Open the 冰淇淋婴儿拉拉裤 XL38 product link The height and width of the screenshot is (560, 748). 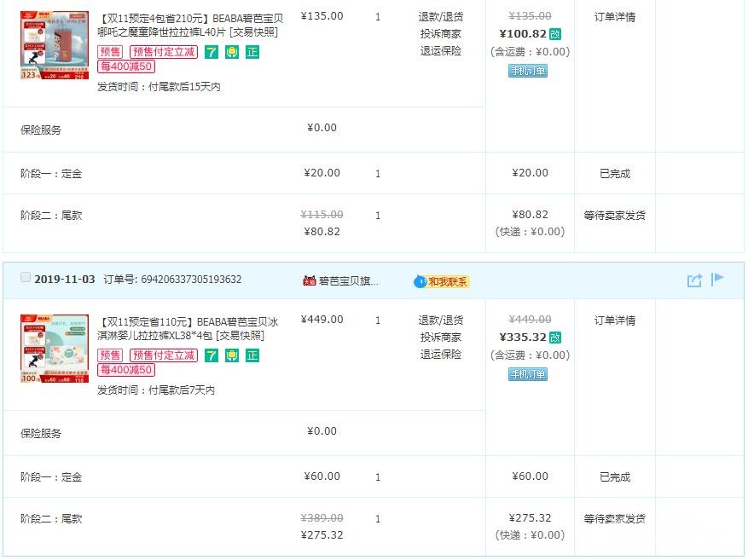point(188,328)
